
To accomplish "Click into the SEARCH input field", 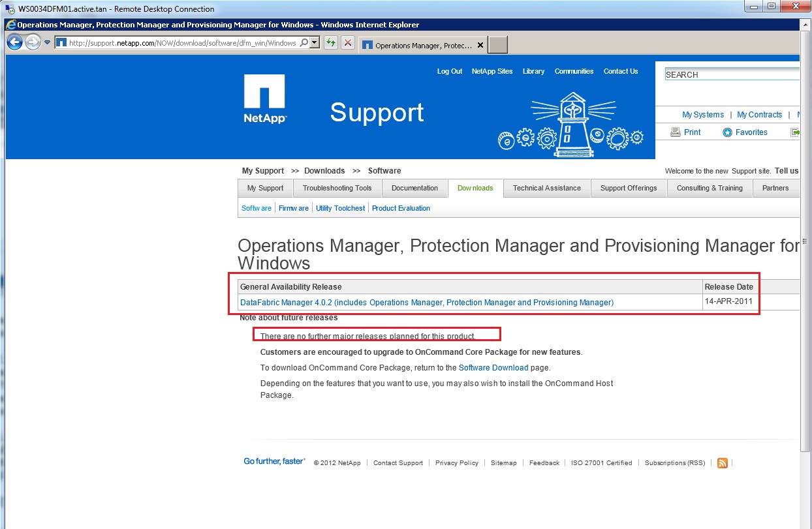I will pyautogui.click(x=731, y=75).
